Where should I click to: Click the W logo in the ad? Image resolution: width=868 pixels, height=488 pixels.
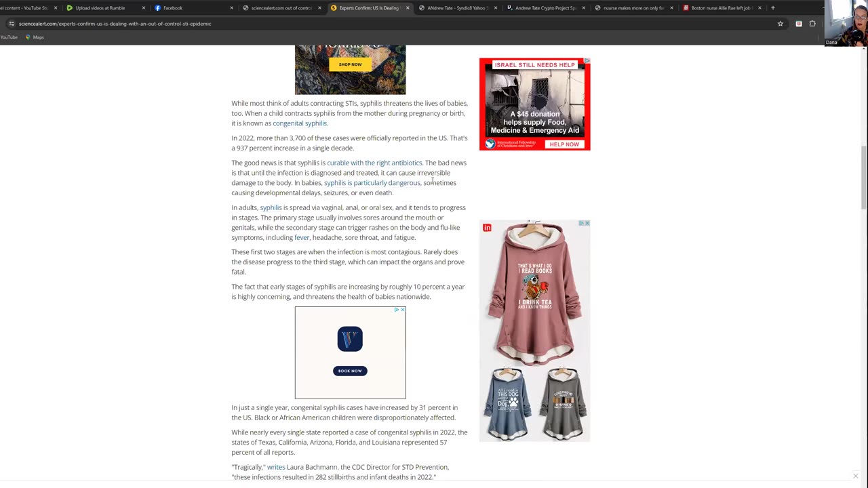click(x=350, y=339)
